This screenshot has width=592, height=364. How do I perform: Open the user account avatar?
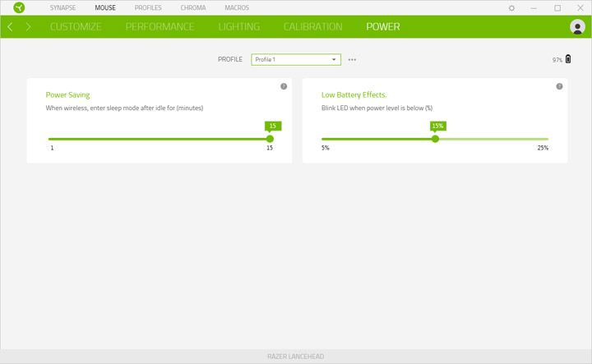[577, 27]
